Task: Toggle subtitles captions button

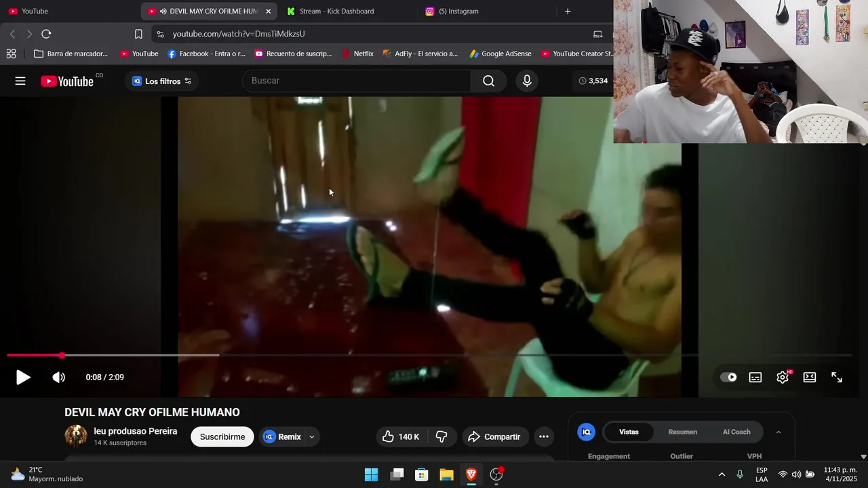Action: coord(755,378)
